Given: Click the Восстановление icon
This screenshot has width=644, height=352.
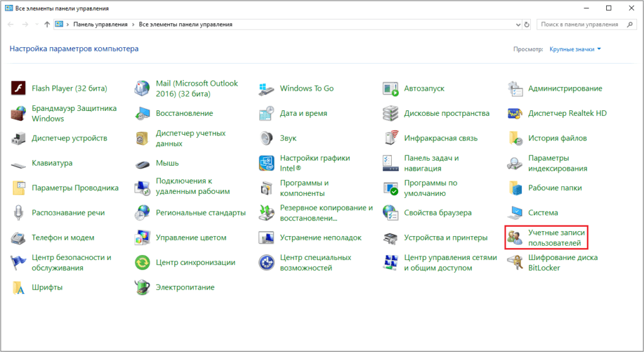Looking at the screenshot, I should (x=143, y=113).
